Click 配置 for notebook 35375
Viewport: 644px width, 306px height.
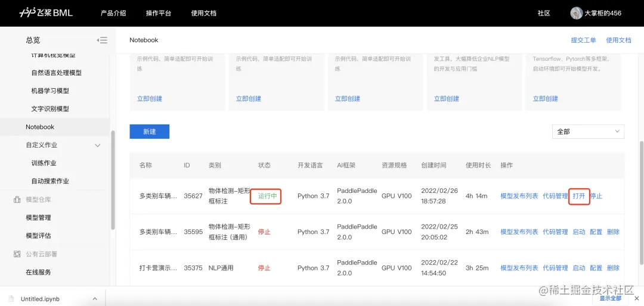pos(596,268)
